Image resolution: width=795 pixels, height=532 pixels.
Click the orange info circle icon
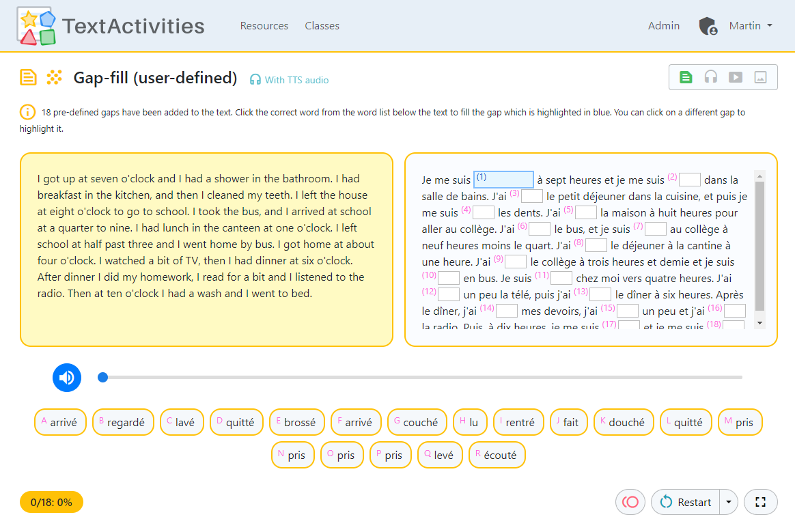27,111
